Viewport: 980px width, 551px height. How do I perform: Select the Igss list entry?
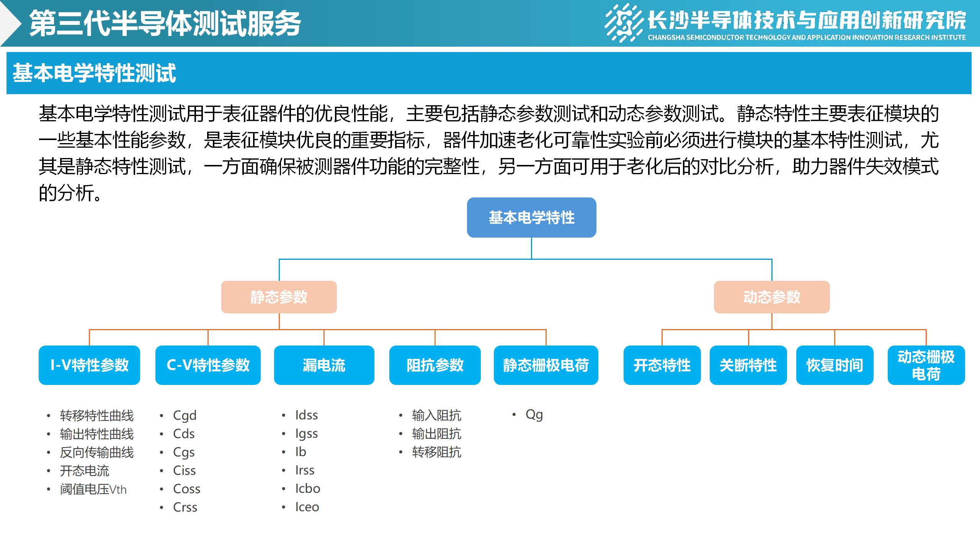click(307, 434)
